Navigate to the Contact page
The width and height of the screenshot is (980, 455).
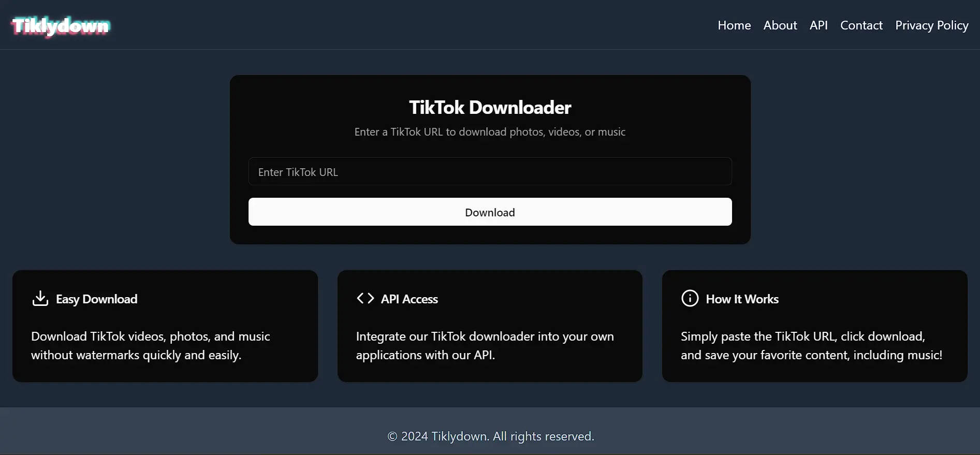click(x=861, y=25)
